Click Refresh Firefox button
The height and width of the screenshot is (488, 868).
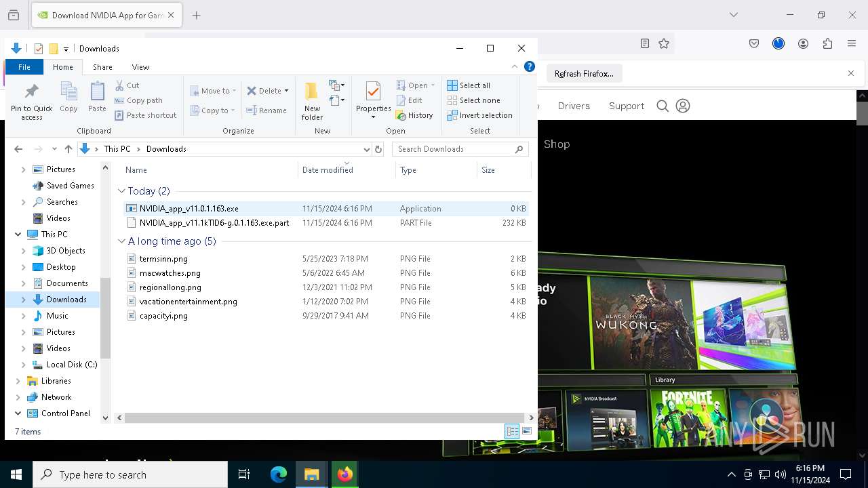[584, 73]
